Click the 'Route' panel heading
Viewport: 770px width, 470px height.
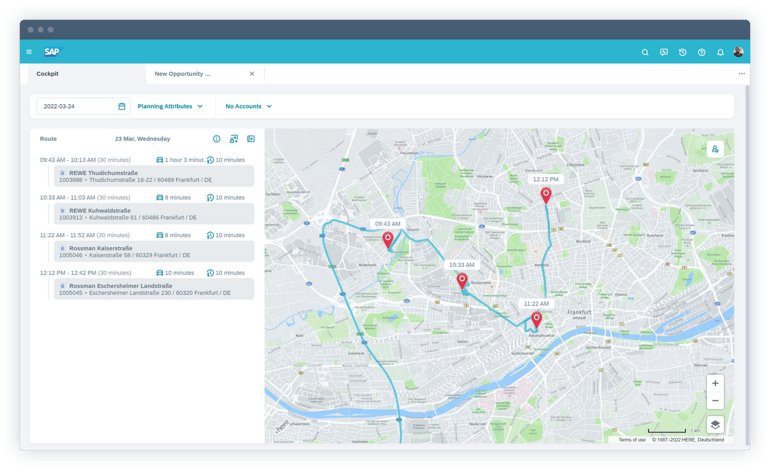(x=48, y=139)
